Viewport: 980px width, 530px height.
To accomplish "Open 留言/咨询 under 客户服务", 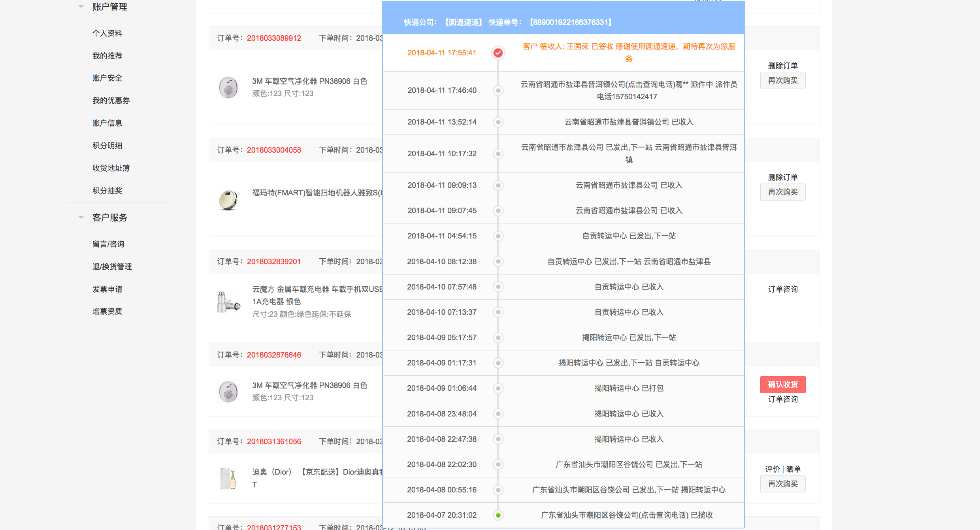I will pyautogui.click(x=108, y=244).
